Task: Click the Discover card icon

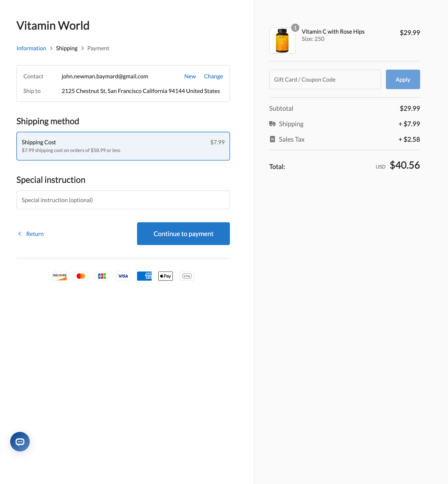Action: pyautogui.click(x=60, y=276)
